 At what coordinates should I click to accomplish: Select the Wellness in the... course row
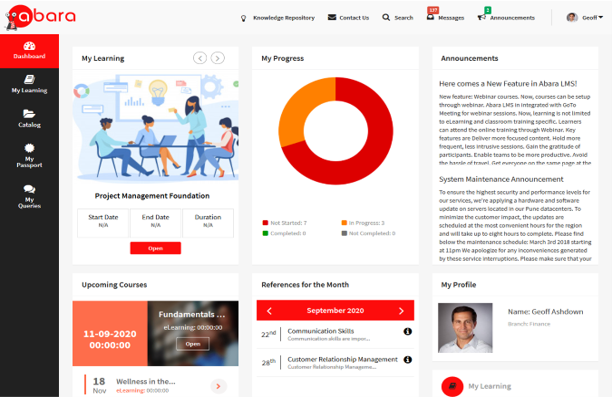(155, 385)
